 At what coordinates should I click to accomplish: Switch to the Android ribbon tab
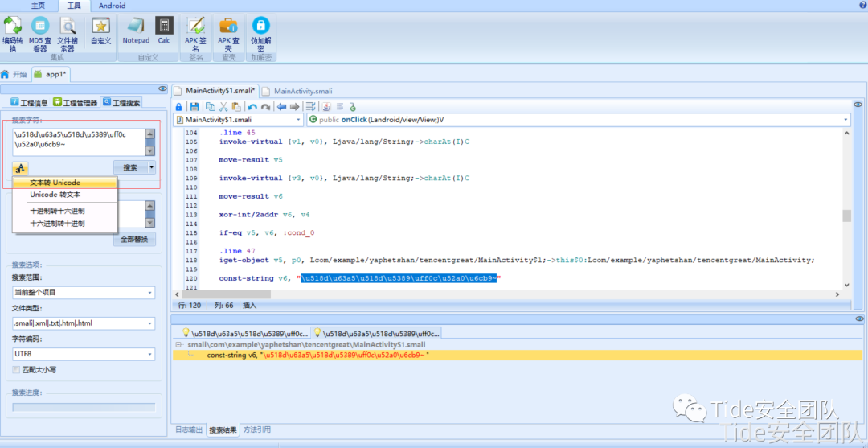113,6
